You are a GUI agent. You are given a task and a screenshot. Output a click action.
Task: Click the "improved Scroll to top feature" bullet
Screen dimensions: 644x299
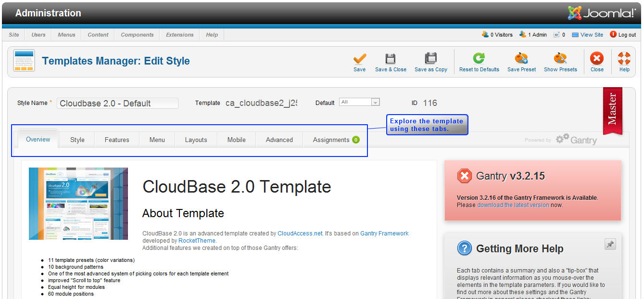[84, 280]
